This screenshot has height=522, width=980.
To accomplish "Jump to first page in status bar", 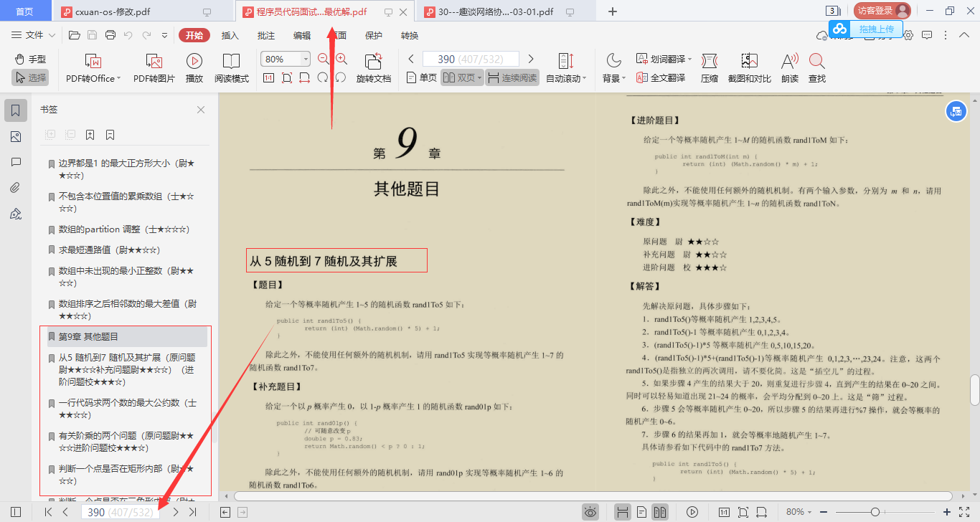I will (x=48, y=512).
